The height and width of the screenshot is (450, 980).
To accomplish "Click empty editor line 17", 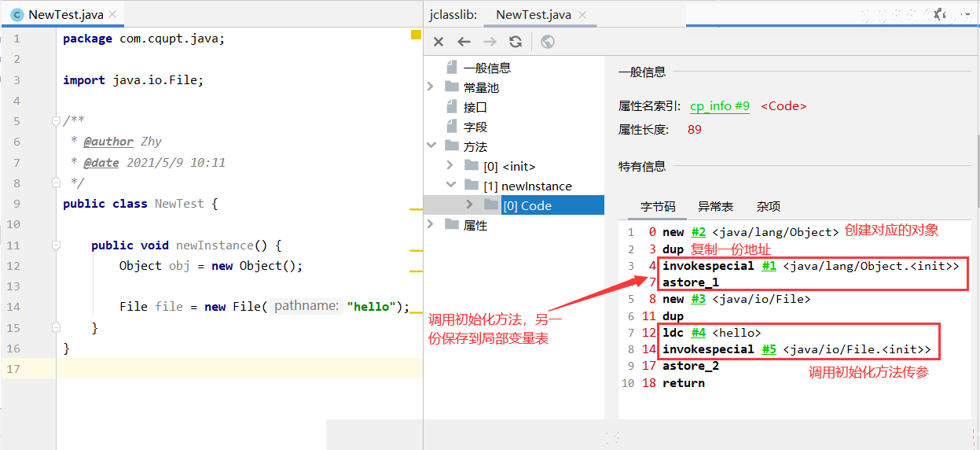I will 240,369.
